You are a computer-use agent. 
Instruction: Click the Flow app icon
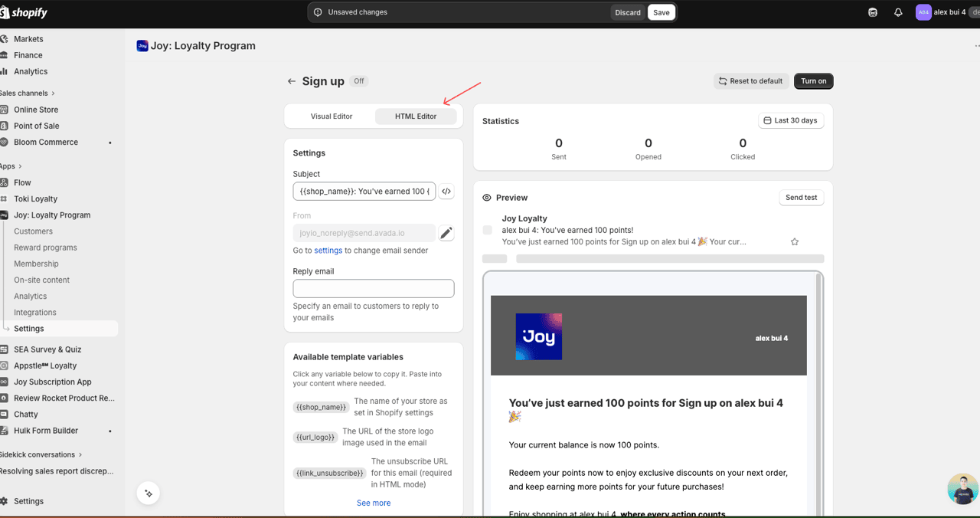point(4,182)
